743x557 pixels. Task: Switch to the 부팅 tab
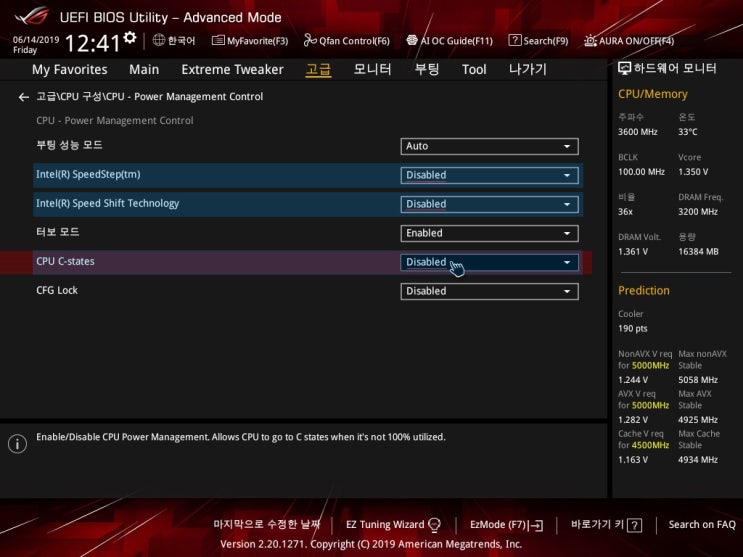pyautogui.click(x=426, y=69)
